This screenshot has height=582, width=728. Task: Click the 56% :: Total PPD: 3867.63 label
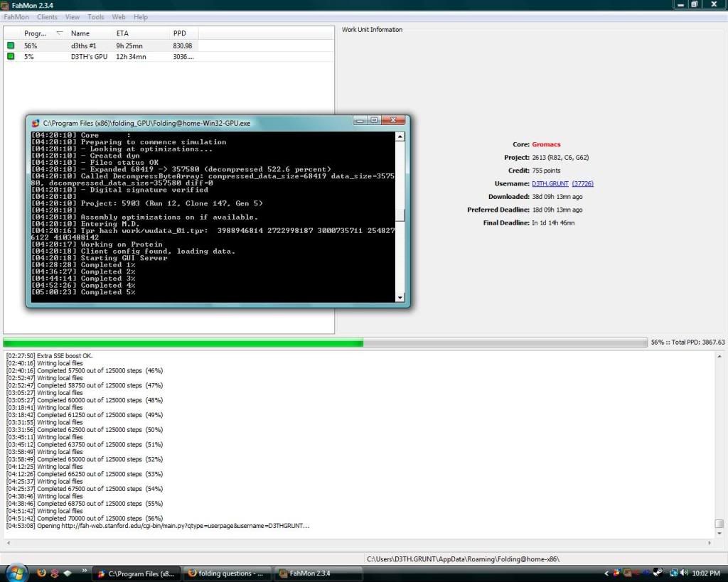click(687, 342)
